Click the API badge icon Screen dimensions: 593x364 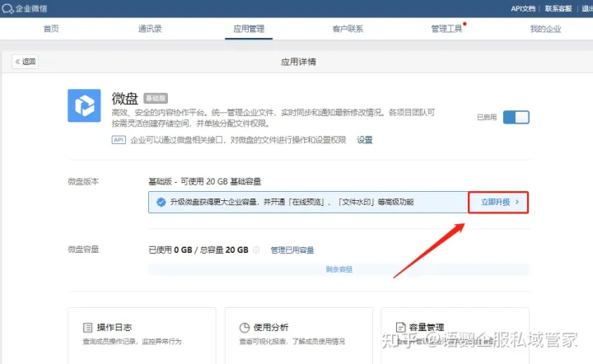point(118,140)
